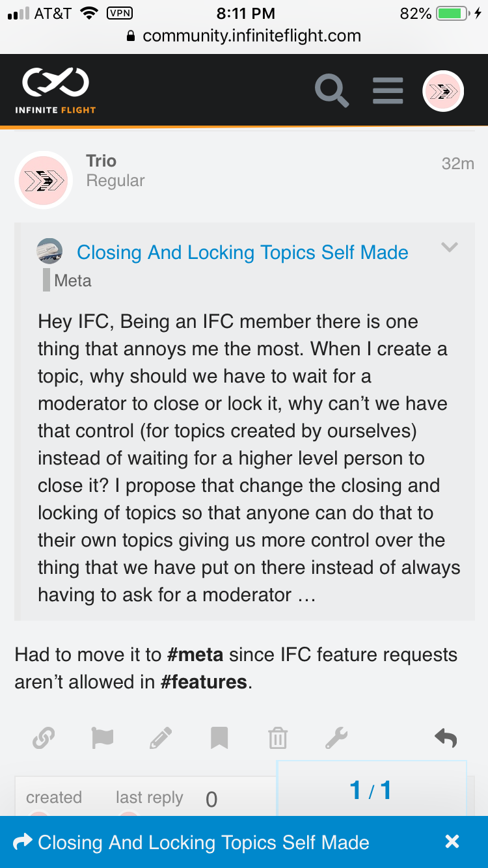Open the Meta category label
This screenshot has width=488, height=868.
(x=72, y=280)
